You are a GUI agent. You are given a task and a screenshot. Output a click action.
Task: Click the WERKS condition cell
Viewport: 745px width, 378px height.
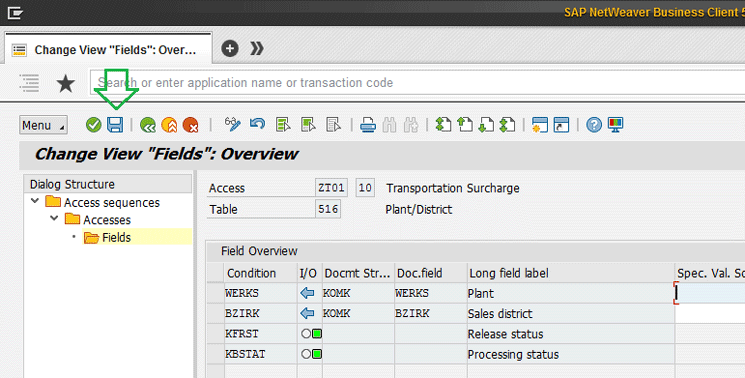pyautogui.click(x=261, y=293)
